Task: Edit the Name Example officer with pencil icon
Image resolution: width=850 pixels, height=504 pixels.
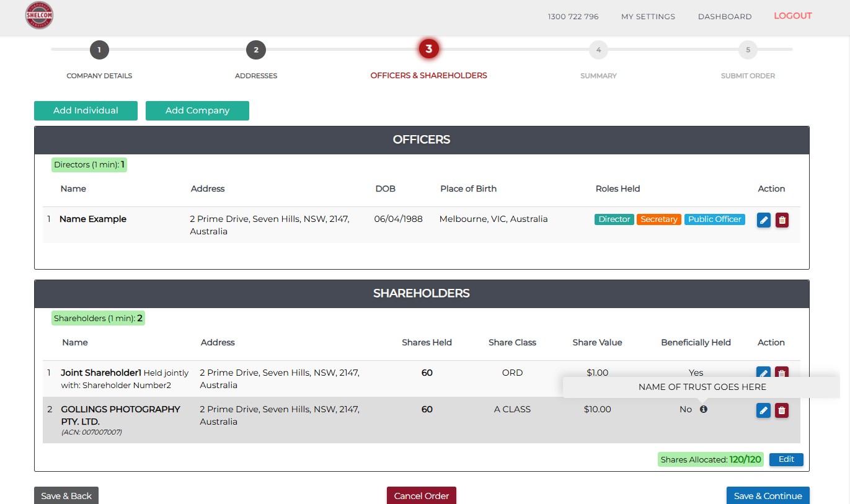Action: 763,220
